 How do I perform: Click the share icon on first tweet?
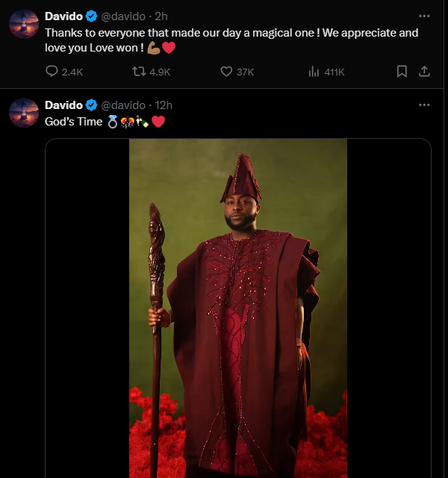click(424, 72)
